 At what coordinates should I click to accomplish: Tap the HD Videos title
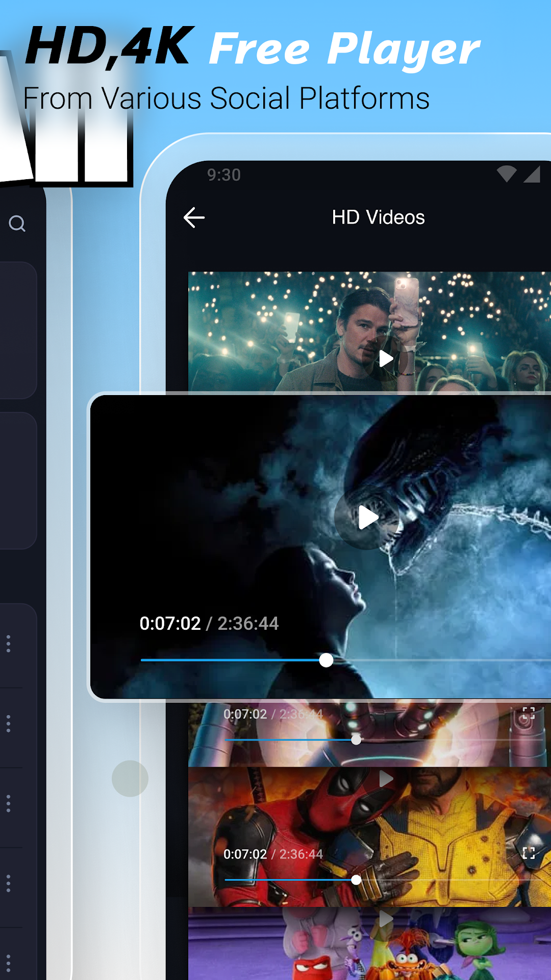[378, 217]
